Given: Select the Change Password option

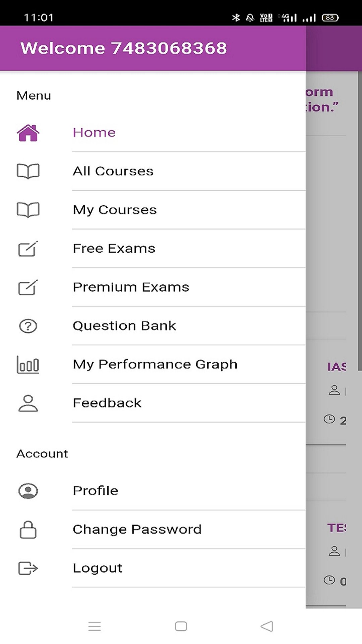Looking at the screenshot, I should coord(137,530).
